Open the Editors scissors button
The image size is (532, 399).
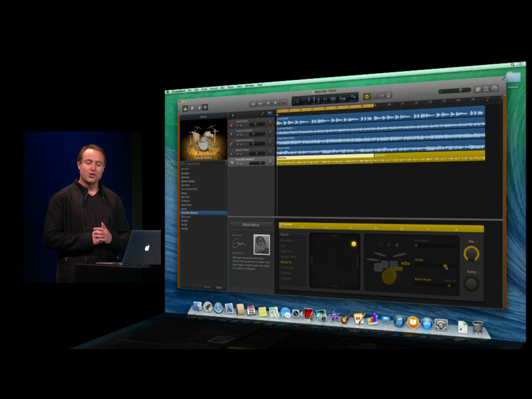click(205, 107)
